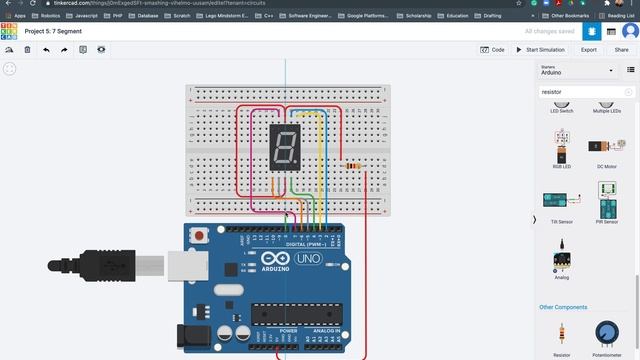The height and width of the screenshot is (360, 640).
Task: Start Simulation
Action: point(540,50)
